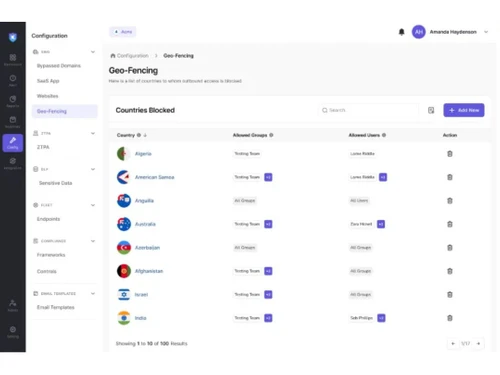Screen dimensions: 500x375
Task: Click the home icon in the breadcrumb
Action: 113,56
